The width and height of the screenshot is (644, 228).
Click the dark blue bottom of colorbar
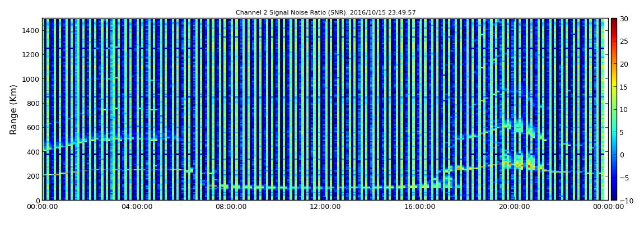(x=614, y=197)
